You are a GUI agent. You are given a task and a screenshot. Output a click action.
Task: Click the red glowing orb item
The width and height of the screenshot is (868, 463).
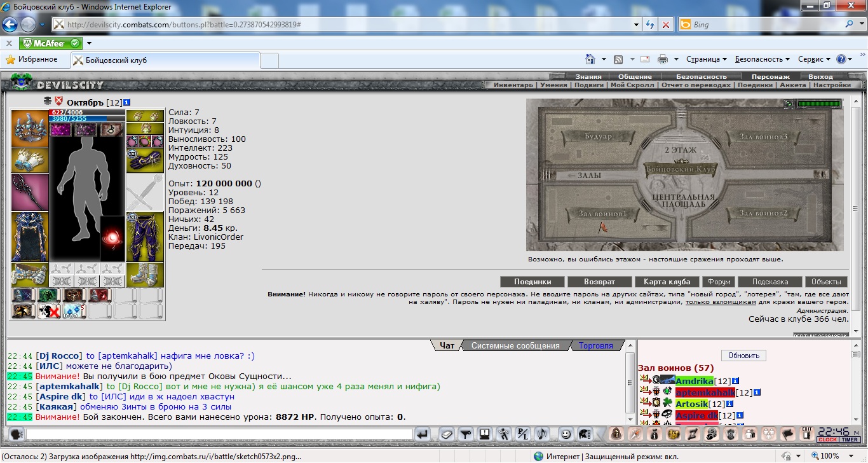click(x=112, y=238)
